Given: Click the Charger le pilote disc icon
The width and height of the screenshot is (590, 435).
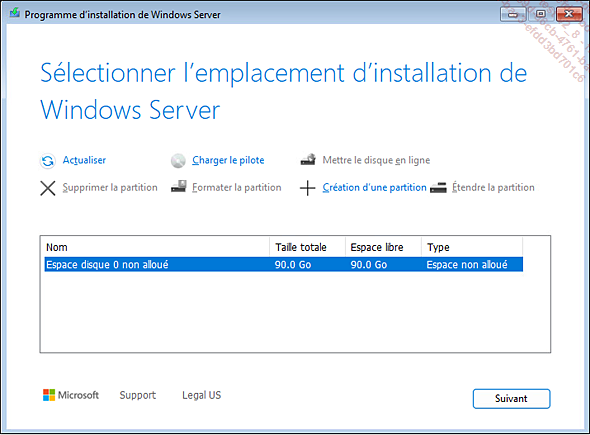Looking at the screenshot, I should pos(178,161).
